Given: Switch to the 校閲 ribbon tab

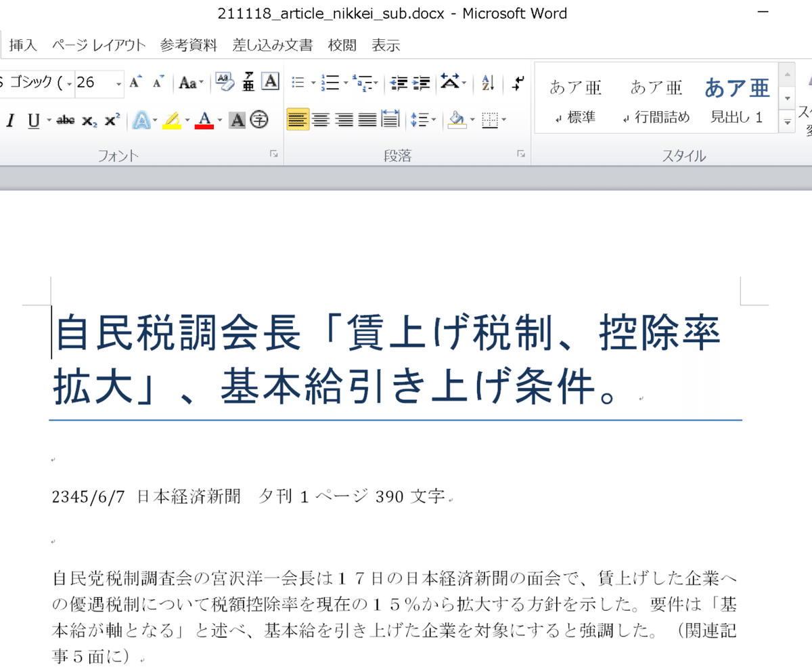Looking at the screenshot, I should tap(342, 45).
